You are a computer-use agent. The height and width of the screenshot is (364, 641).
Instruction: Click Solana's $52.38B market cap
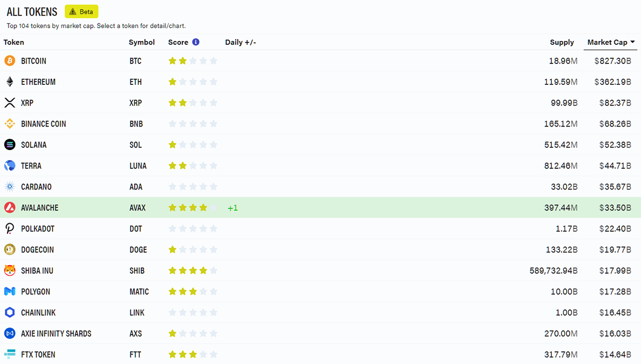[615, 145]
